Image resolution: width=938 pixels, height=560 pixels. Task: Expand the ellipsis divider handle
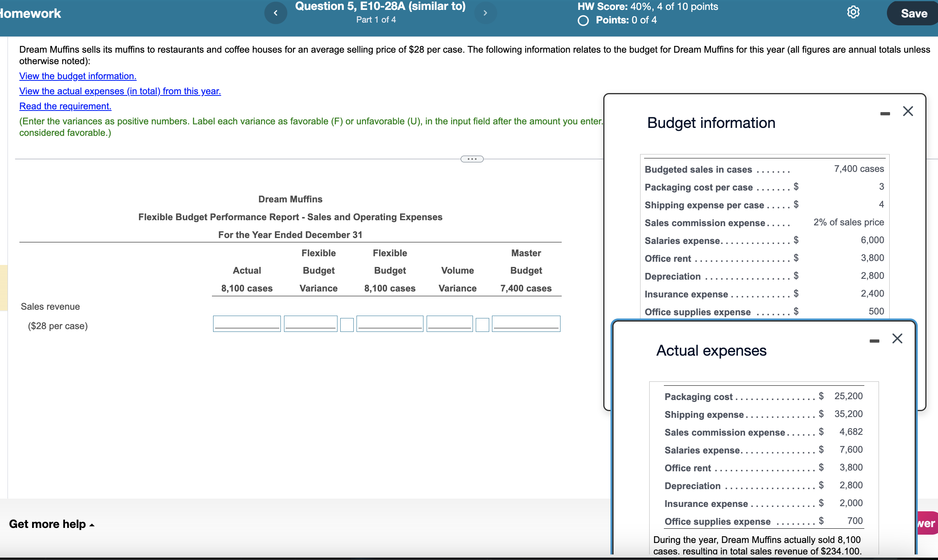tap(472, 159)
